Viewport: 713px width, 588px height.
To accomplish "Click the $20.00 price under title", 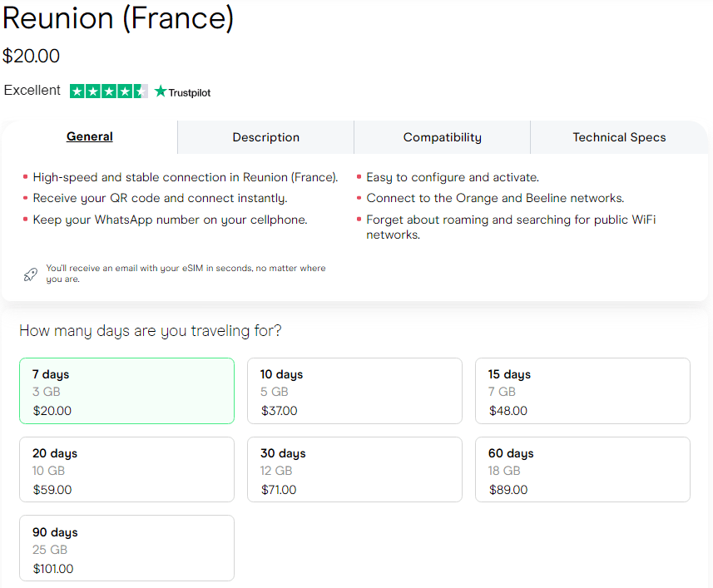I will [x=32, y=57].
